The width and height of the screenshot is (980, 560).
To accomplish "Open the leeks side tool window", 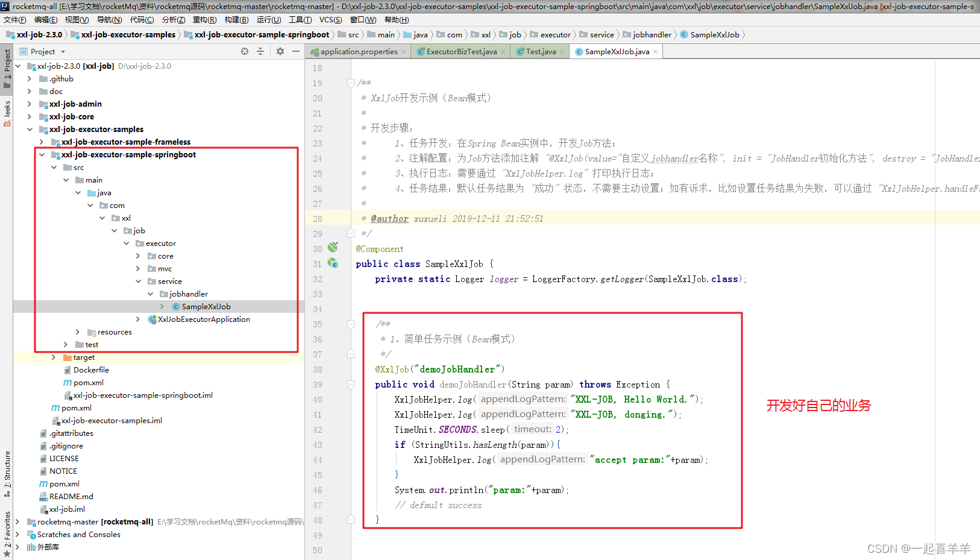I will click(x=7, y=113).
